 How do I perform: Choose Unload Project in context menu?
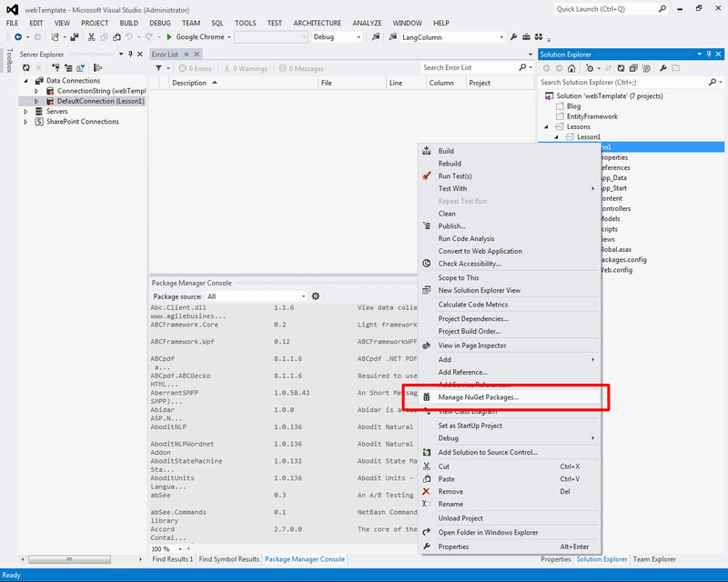coord(509,518)
